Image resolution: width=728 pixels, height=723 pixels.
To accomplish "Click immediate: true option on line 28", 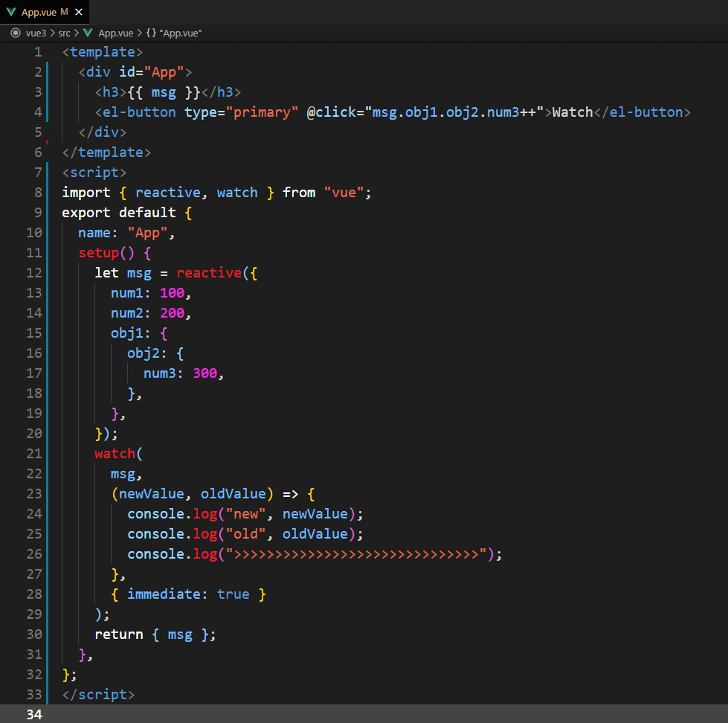I will tap(188, 594).
